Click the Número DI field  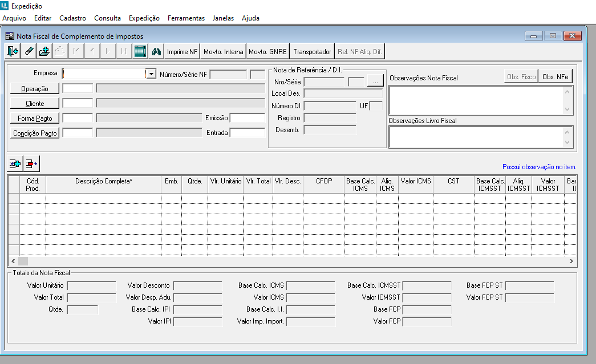pos(330,106)
